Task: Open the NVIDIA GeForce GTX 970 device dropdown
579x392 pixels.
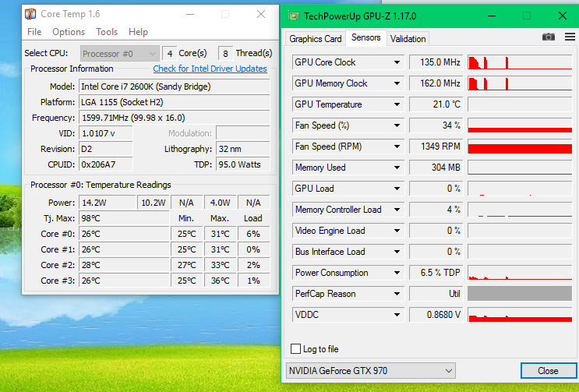Action: coord(371,371)
